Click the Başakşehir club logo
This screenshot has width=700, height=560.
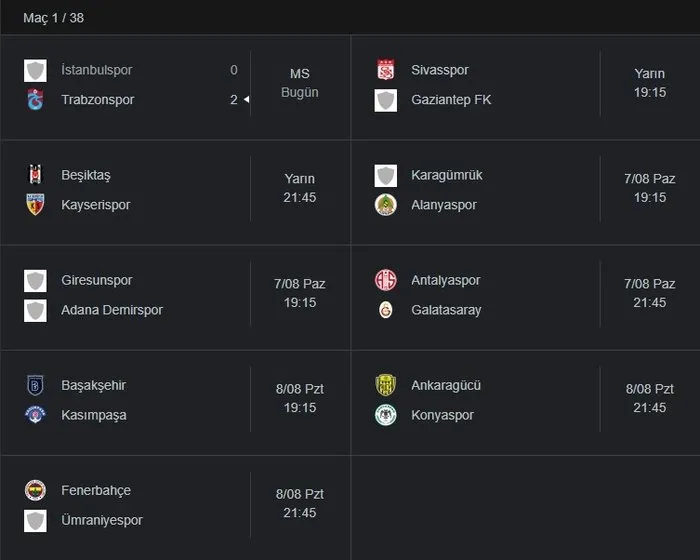point(36,385)
